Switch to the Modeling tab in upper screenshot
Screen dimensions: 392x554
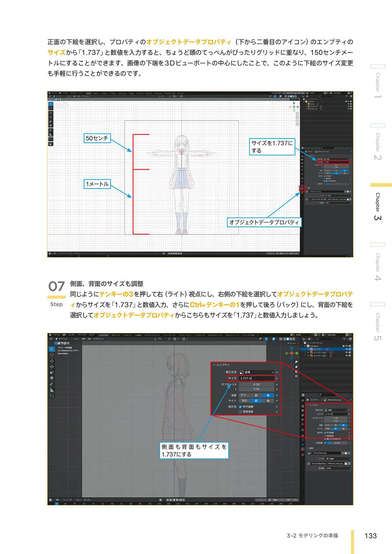point(96,93)
